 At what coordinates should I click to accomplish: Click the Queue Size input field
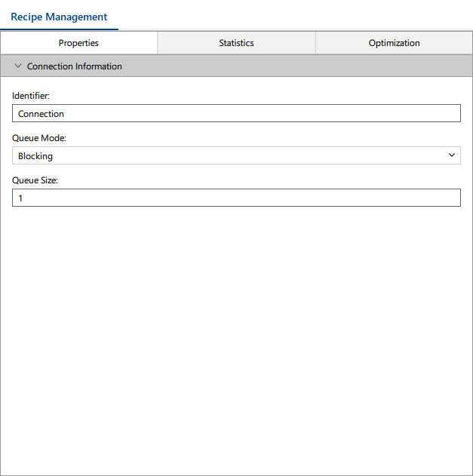pyautogui.click(x=236, y=198)
